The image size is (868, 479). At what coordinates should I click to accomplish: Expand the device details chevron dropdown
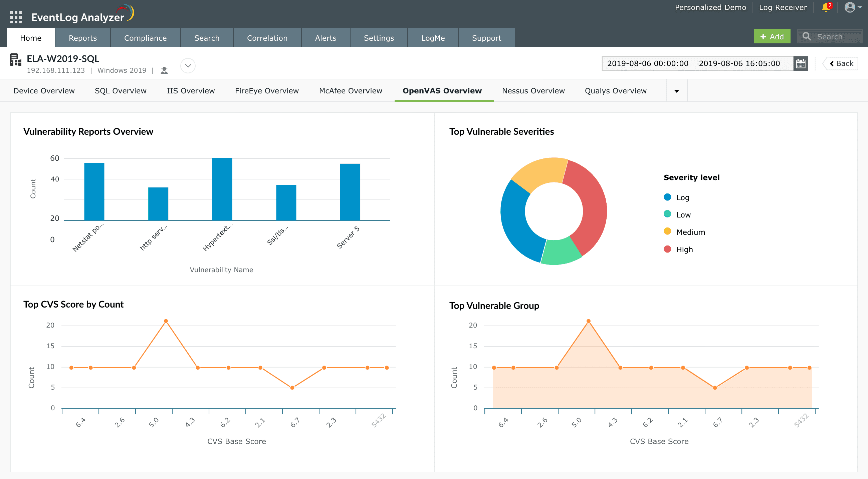pyautogui.click(x=188, y=66)
